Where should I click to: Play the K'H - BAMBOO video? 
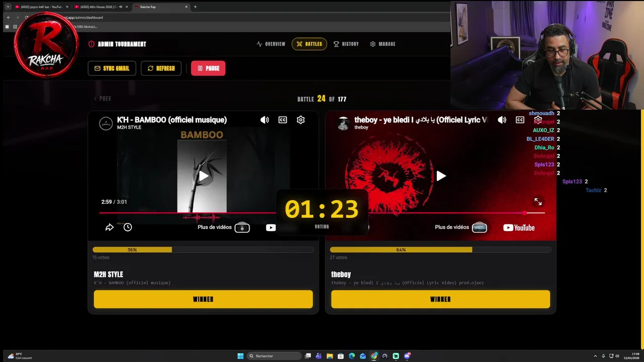click(x=203, y=175)
